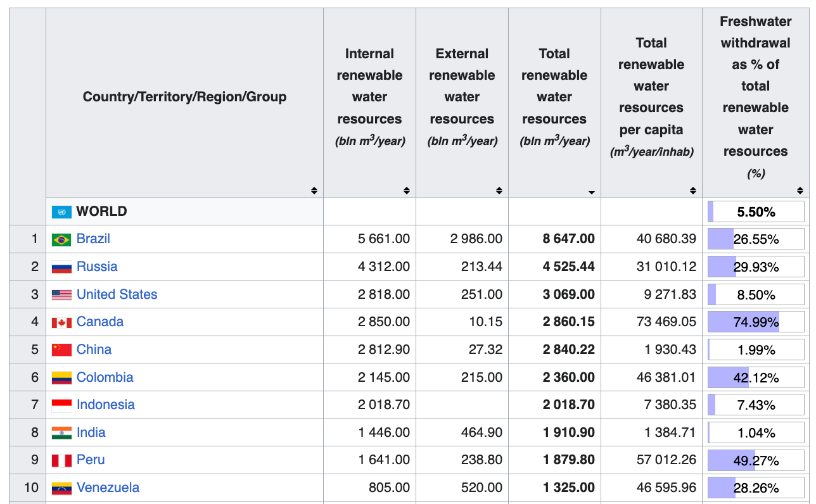Click the Russia flag icon

pyautogui.click(x=61, y=267)
